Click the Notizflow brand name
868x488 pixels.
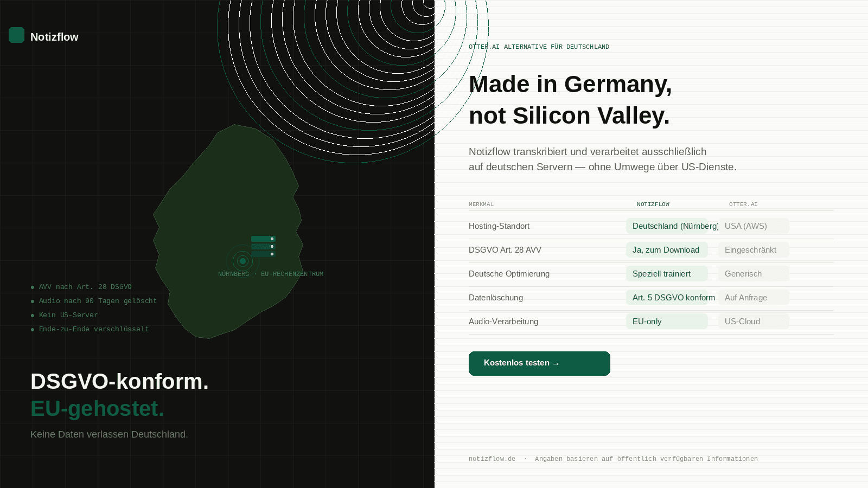(54, 37)
